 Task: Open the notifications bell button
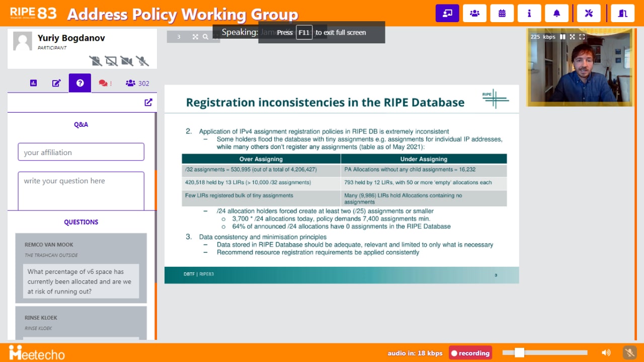coord(556,13)
